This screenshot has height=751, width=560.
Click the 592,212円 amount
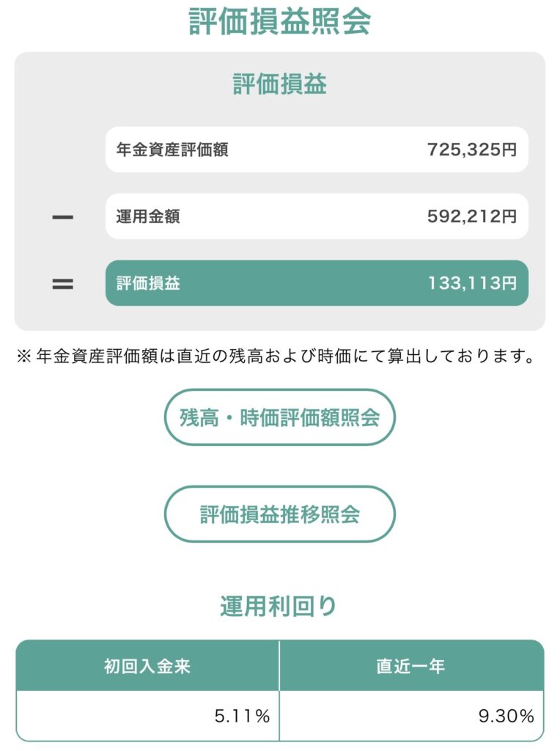(472, 216)
